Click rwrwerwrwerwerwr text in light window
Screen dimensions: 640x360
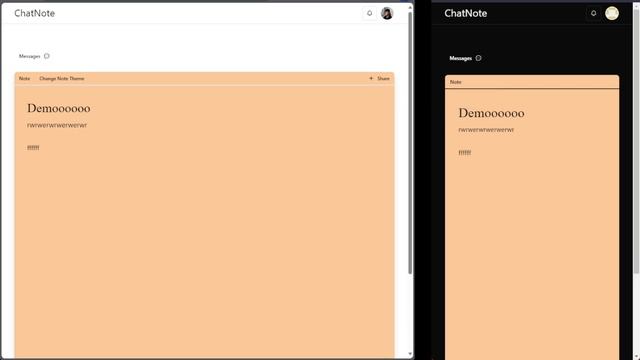tap(57, 125)
